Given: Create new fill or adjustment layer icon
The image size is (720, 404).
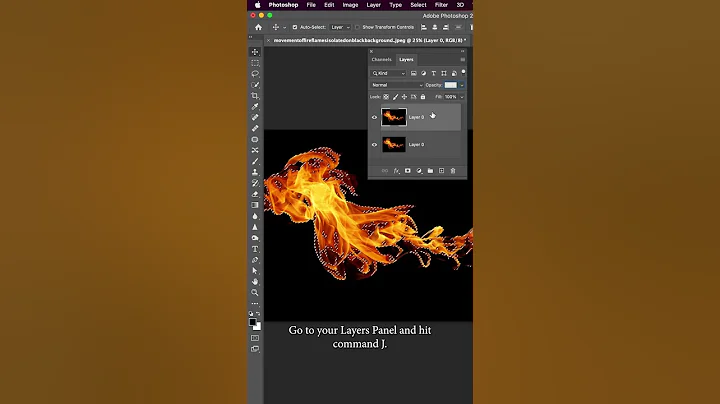Looking at the screenshot, I should click(x=419, y=171).
